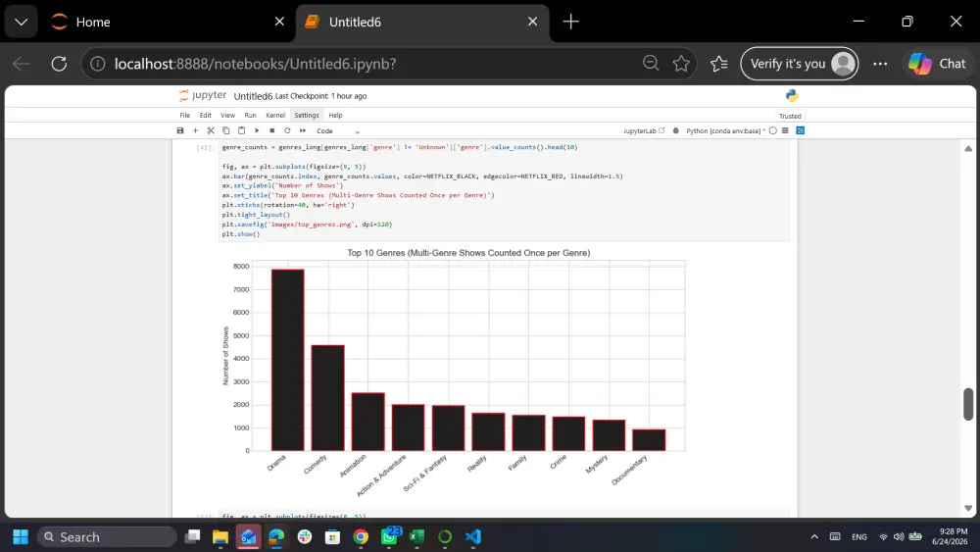
Task: Restart kernel and run all cells
Action: coord(303,130)
